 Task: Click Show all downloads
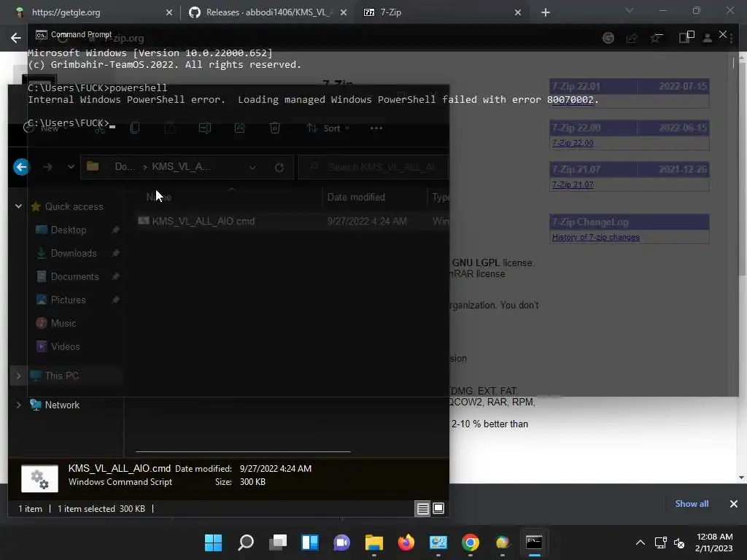692,504
